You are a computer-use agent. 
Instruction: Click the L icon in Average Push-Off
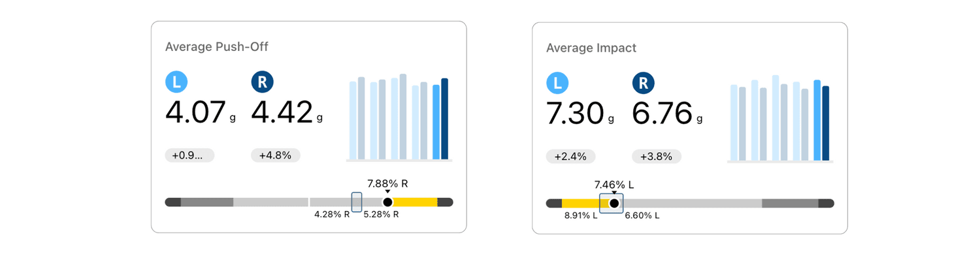[176, 82]
